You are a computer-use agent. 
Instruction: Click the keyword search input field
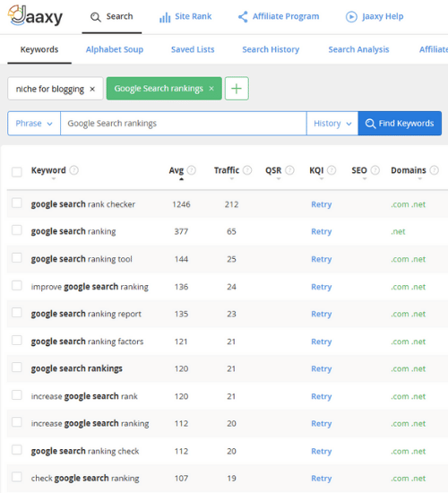(x=184, y=124)
